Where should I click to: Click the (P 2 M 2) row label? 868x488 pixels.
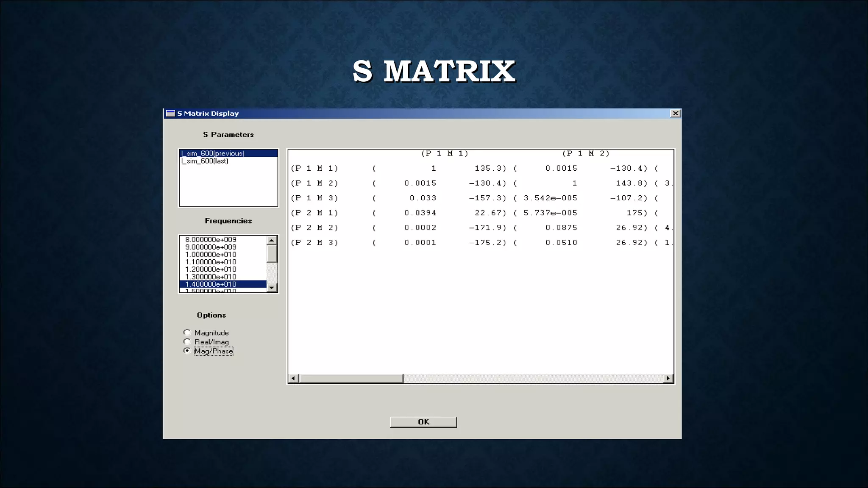(x=314, y=227)
